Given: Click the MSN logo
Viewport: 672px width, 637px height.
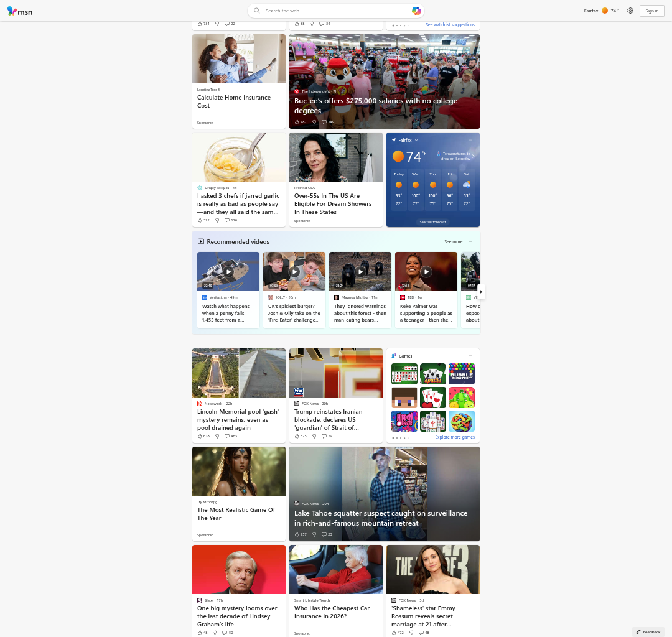Looking at the screenshot, I should (20, 11).
